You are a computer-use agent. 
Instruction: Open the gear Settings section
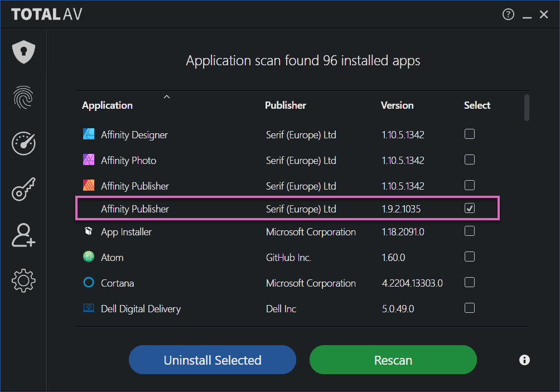tap(23, 280)
